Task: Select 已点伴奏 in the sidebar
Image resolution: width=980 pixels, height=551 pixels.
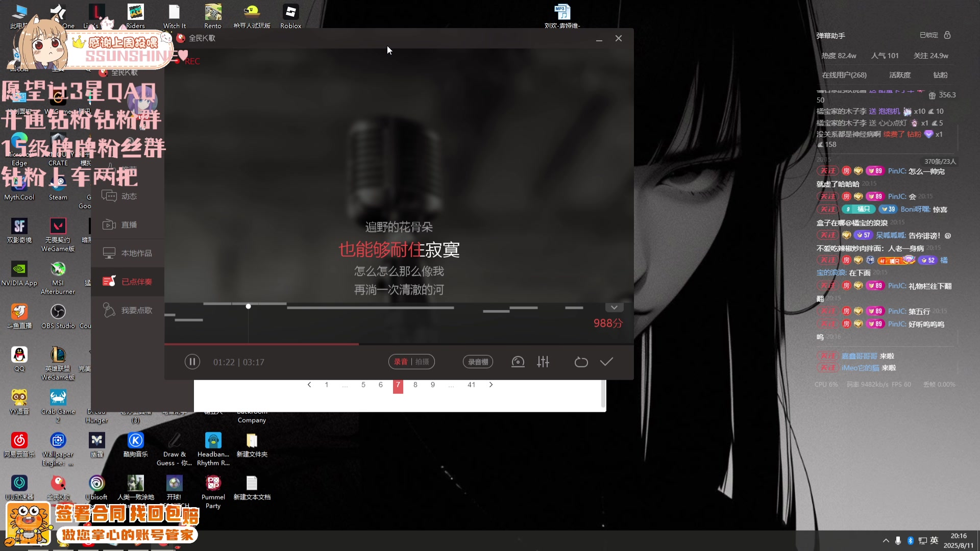Action: coord(128,282)
